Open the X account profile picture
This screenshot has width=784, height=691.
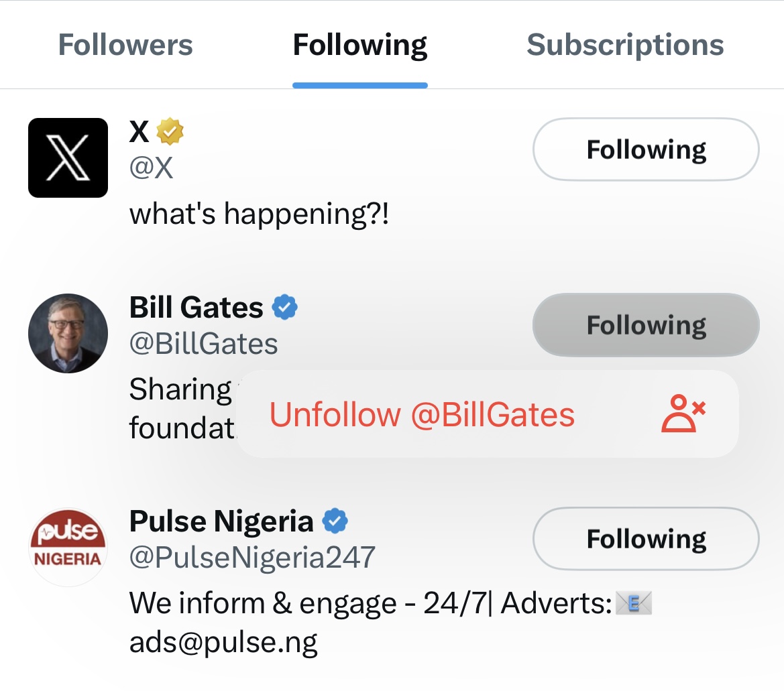(68, 158)
